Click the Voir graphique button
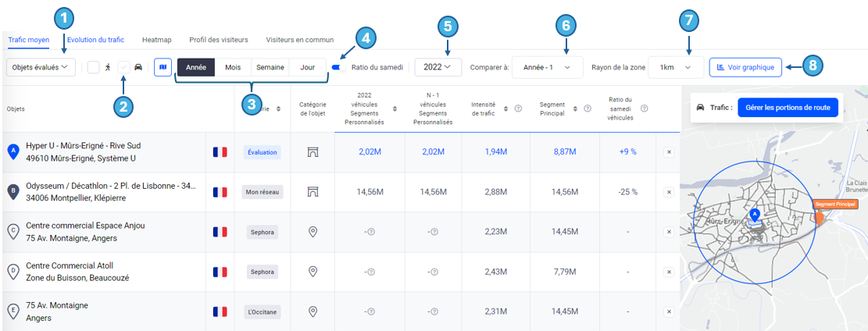 point(745,68)
